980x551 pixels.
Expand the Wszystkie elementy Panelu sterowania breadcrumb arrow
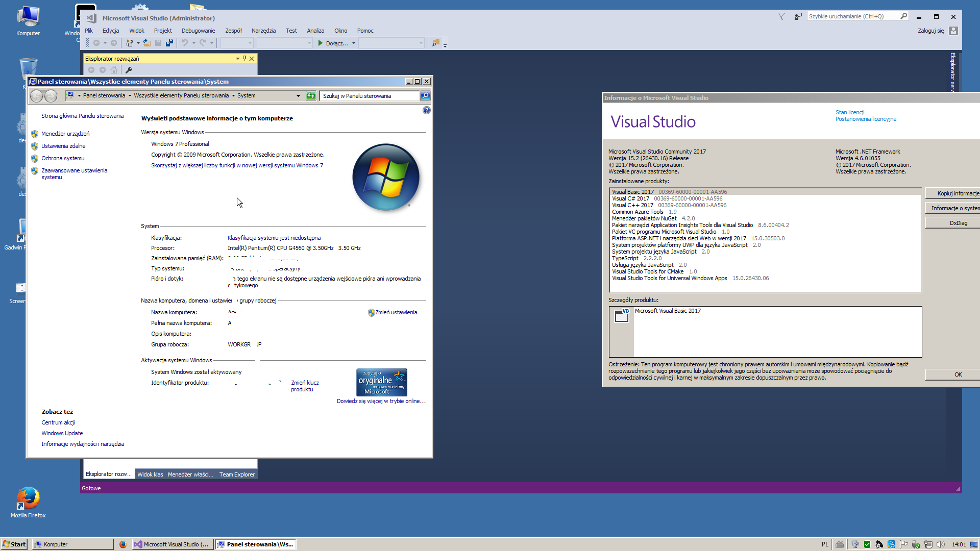point(233,96)
